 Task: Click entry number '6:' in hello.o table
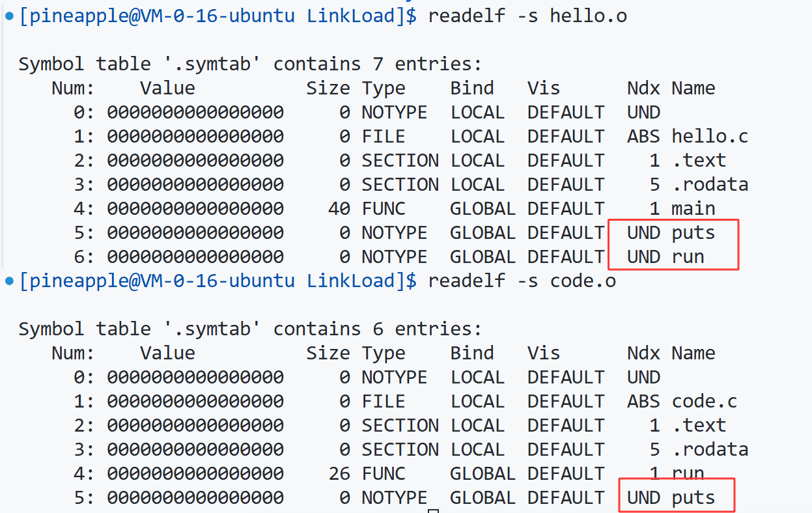(x=84, y=257)
